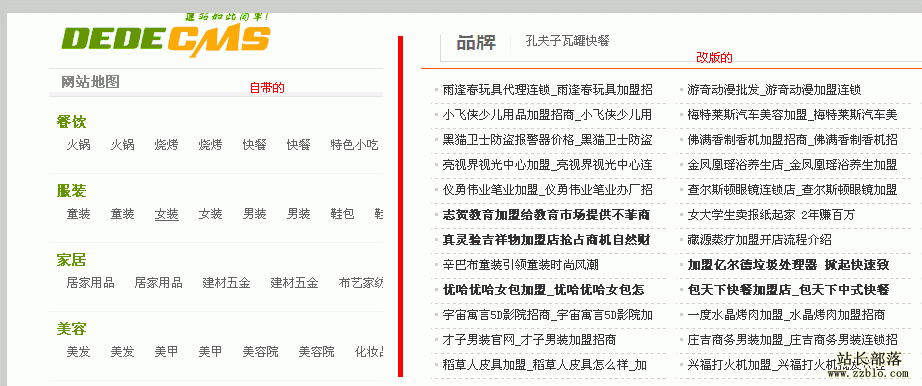
Task: Open the 孔夫子瓦罐快餐 brand link
Action: pyautogui.click(x=567, y=41)
